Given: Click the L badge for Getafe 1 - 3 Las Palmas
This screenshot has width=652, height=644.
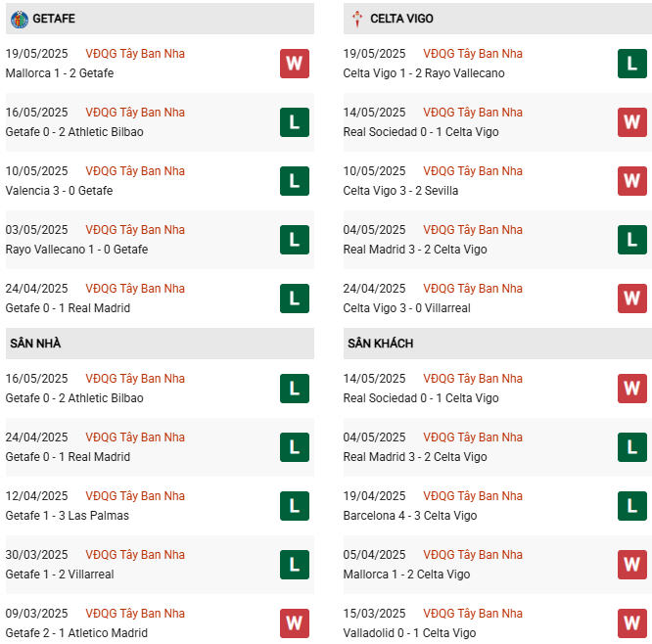Looking at the screenshot, I should [294, 506].
